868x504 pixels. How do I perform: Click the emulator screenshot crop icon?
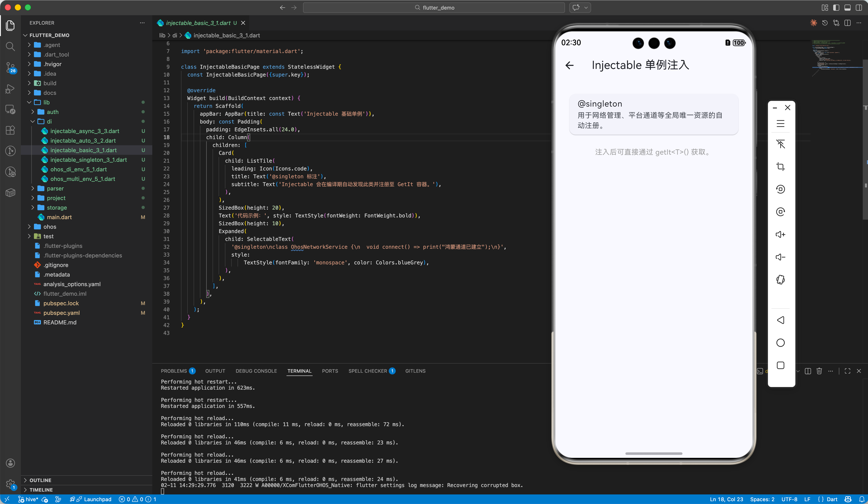pos(781,167)
